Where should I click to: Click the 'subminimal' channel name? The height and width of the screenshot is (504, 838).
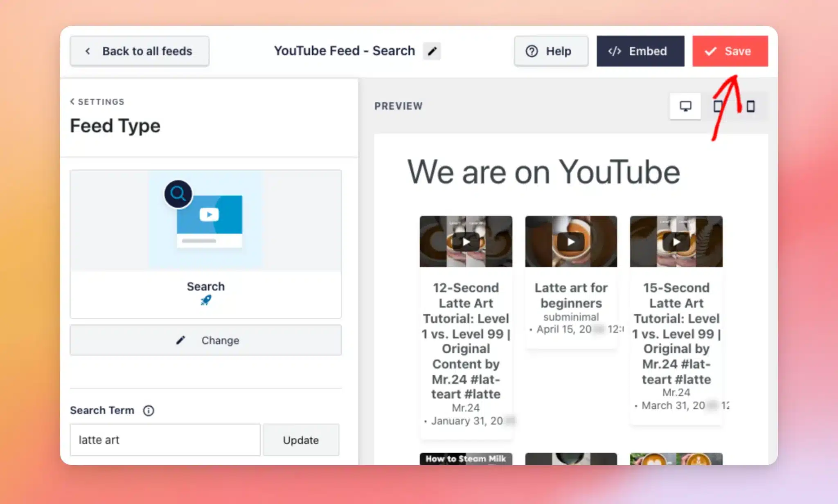click(571, 317)
